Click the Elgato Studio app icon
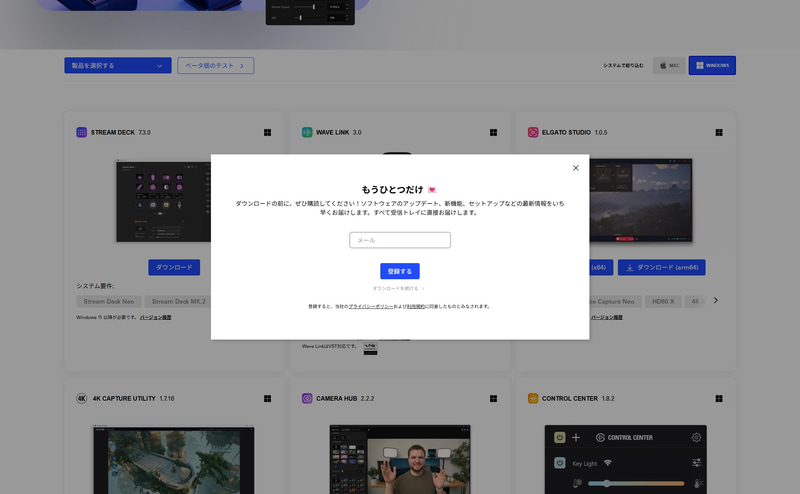Screen dimensions: 800x494 coord(533,132)
